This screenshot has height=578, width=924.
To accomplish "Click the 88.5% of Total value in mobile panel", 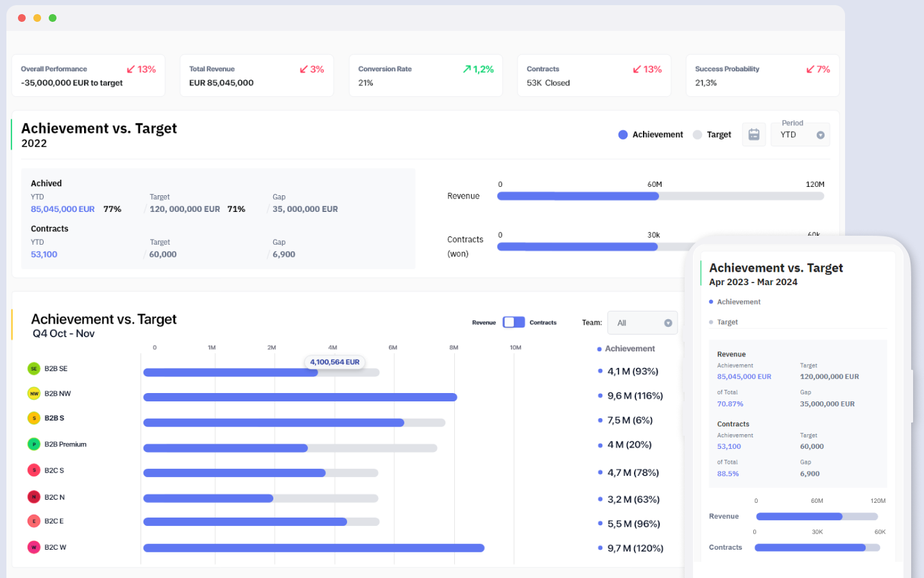I will coord(728,474).
